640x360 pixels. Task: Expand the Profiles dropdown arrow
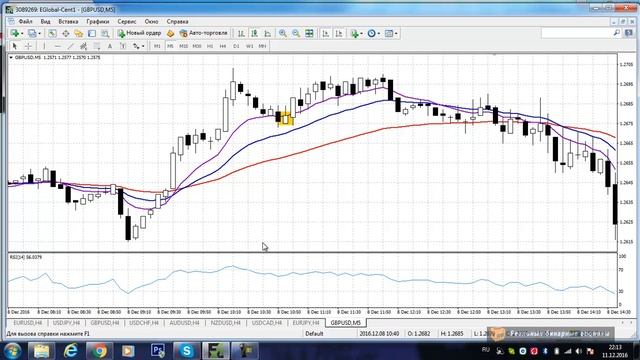[39, 33]
